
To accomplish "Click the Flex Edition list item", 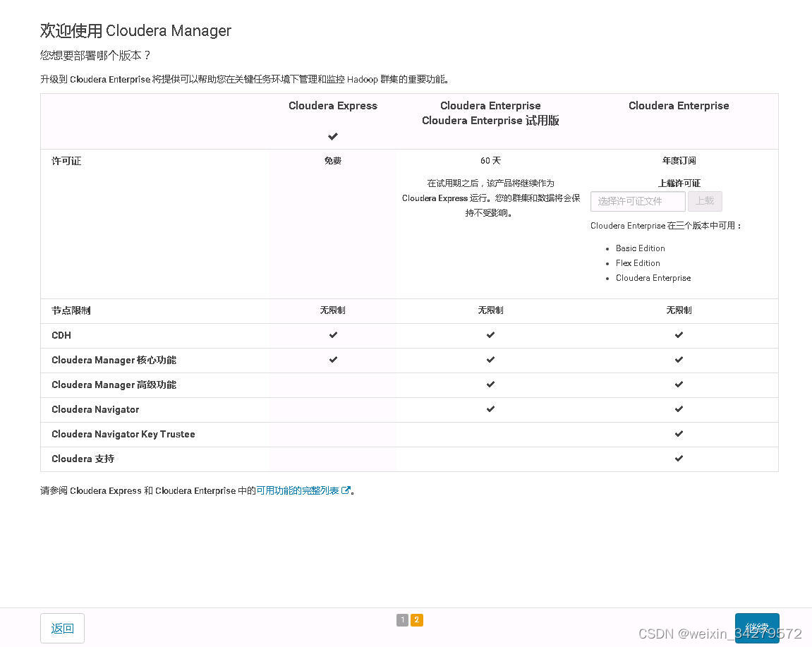I will click(638, 263).
